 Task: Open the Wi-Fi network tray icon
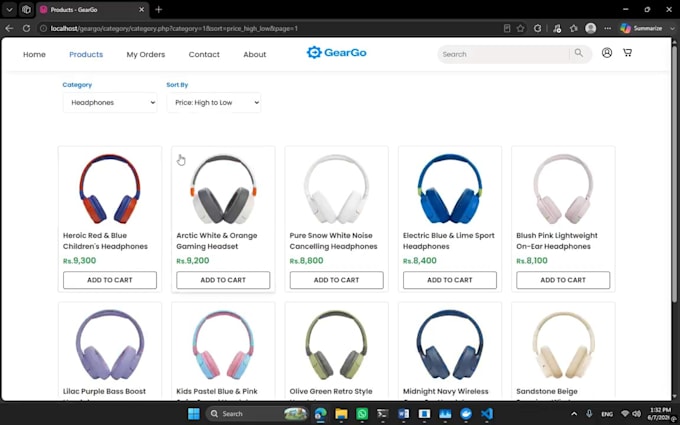(x=625, y=414)
